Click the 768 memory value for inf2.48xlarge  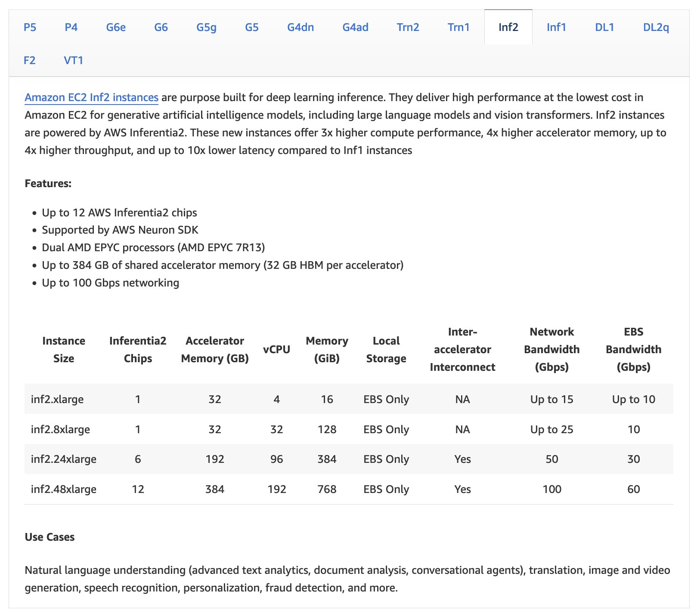pos(327,489)
